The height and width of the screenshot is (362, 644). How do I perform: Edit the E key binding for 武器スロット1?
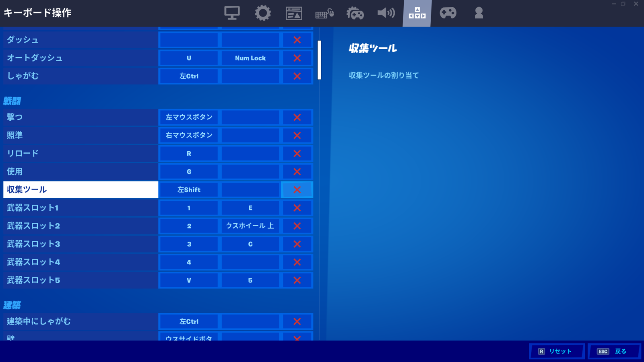(x=250, y=208)
